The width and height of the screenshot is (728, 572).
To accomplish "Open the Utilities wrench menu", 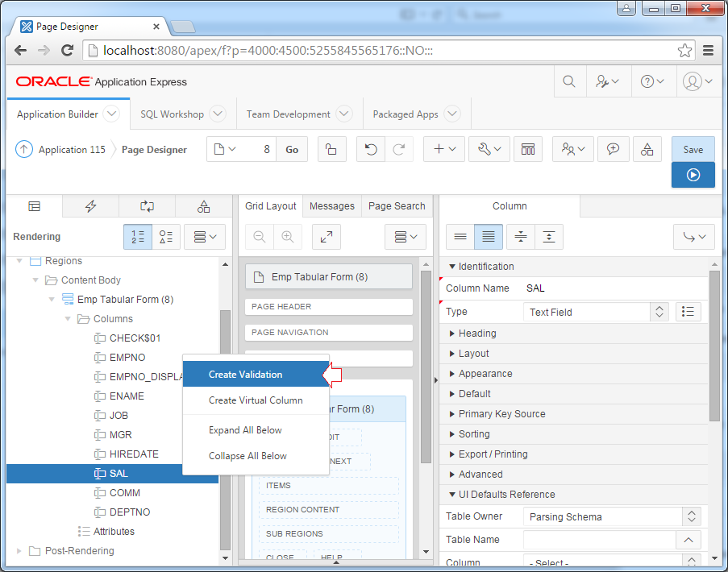I will point(489,149).
